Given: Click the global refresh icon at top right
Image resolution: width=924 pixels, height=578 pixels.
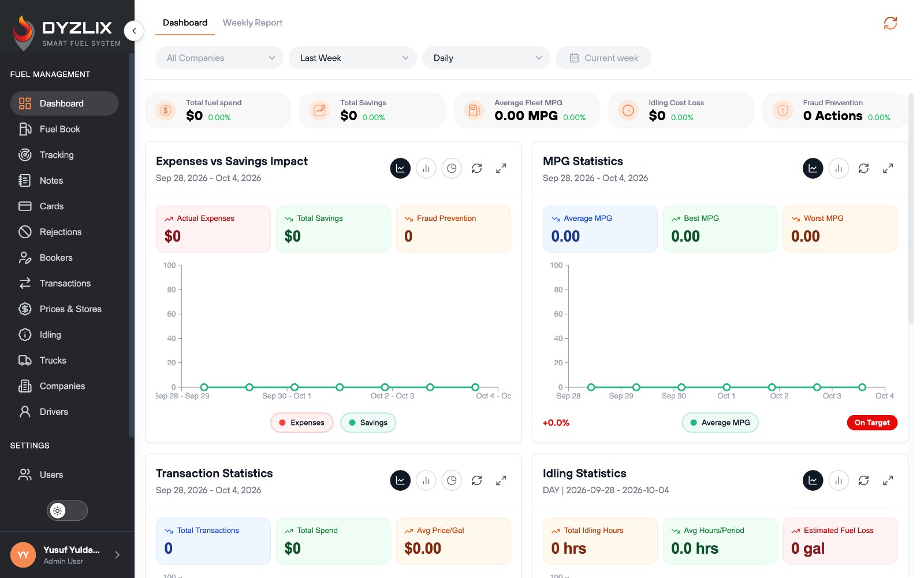Looking at the screenshot, I should [890, 23].
